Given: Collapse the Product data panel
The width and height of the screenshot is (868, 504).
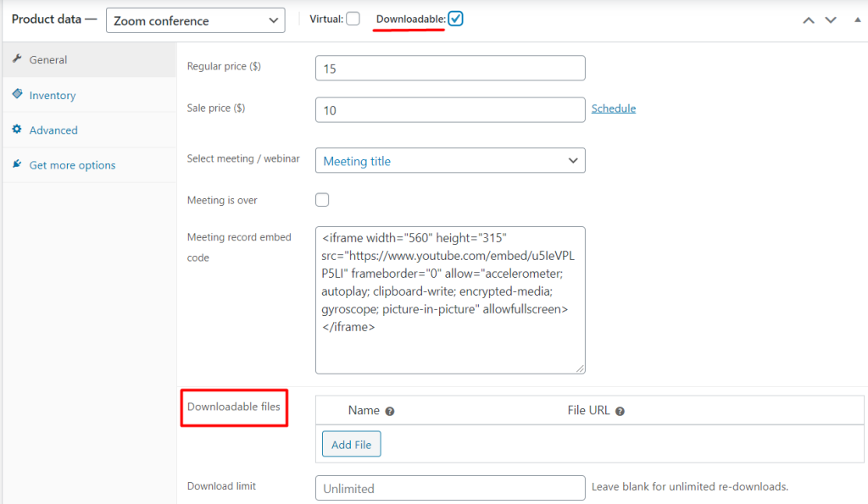Looking at the screenshot, I should point(856,19).
